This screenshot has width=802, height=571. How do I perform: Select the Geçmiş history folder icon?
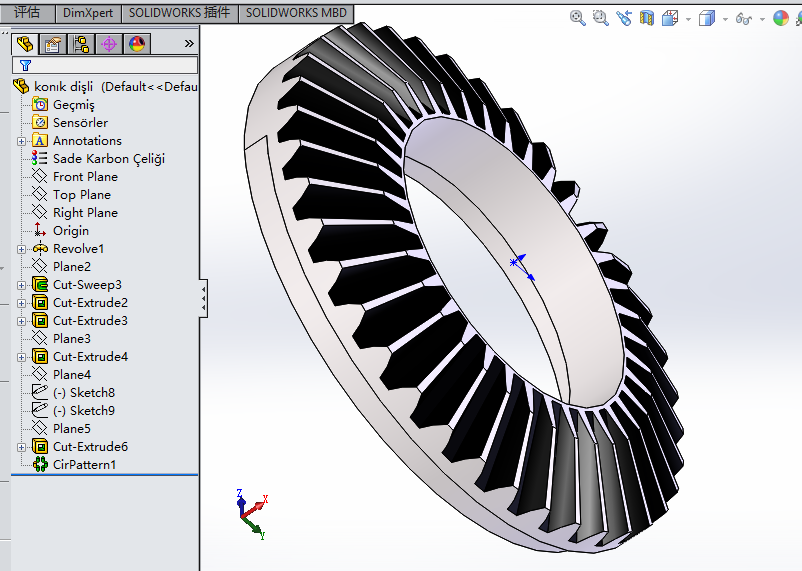(x=40, y=104)
